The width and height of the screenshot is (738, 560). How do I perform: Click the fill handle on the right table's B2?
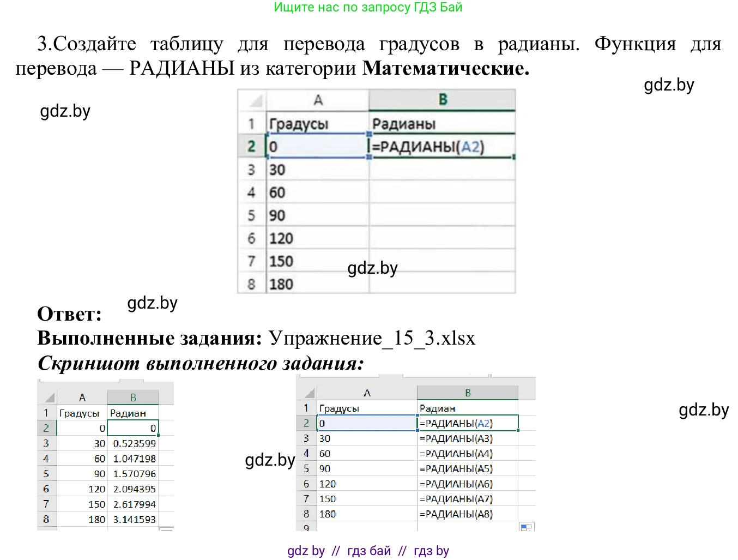tap(518, 430)
